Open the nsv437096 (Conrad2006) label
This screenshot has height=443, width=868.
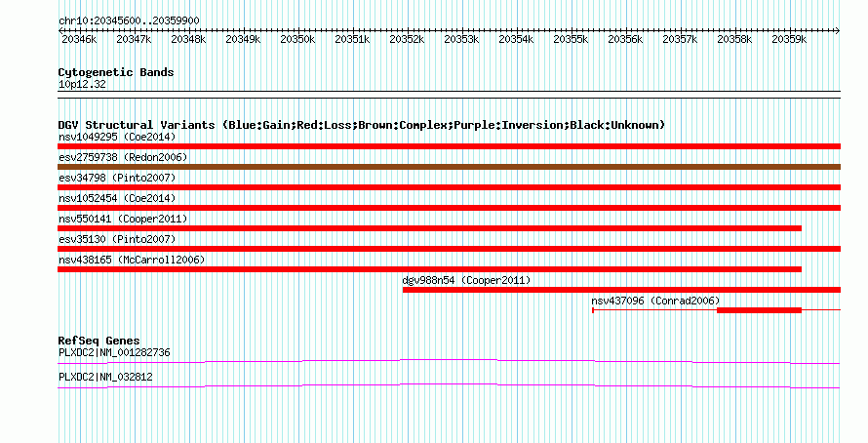click(x=655, y=301)
